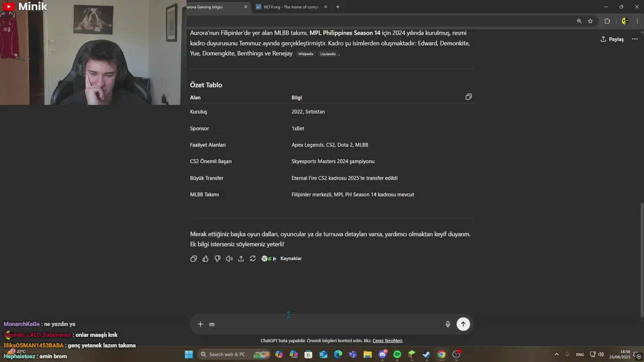Screen dimensions: 644x362
Task: Open File Explorer from taskbar
Action: tap(368, 354)
